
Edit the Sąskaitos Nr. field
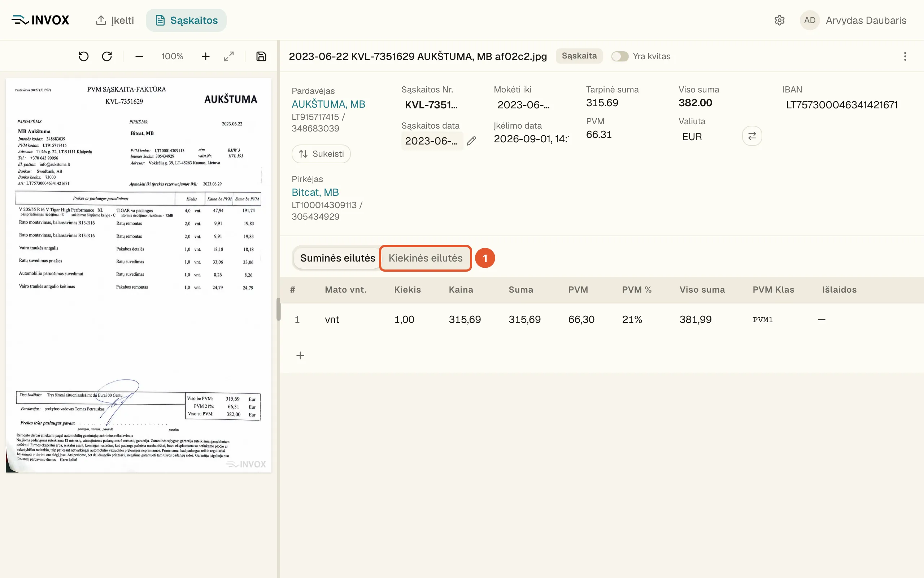coord(431,105)
